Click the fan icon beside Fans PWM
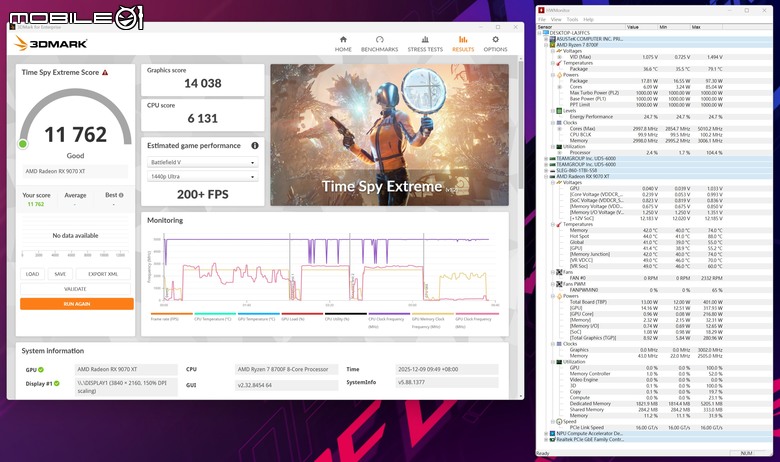 (x=559, y=284)
